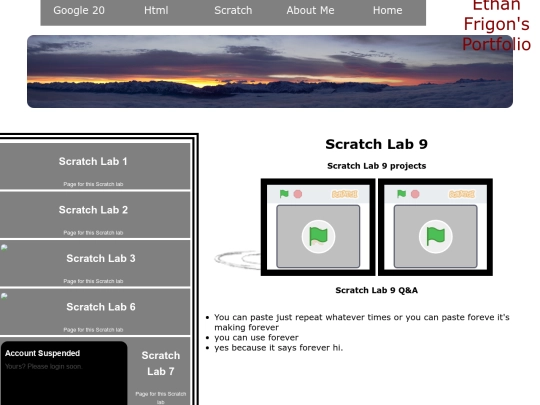Open the Google 20 navigation item

79,10
